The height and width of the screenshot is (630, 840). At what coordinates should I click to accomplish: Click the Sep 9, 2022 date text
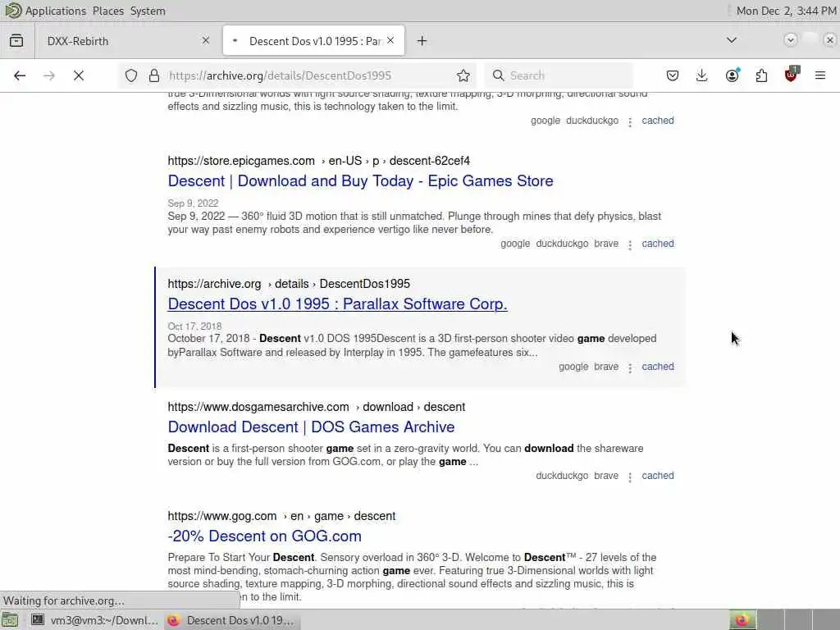coord(193,203)
